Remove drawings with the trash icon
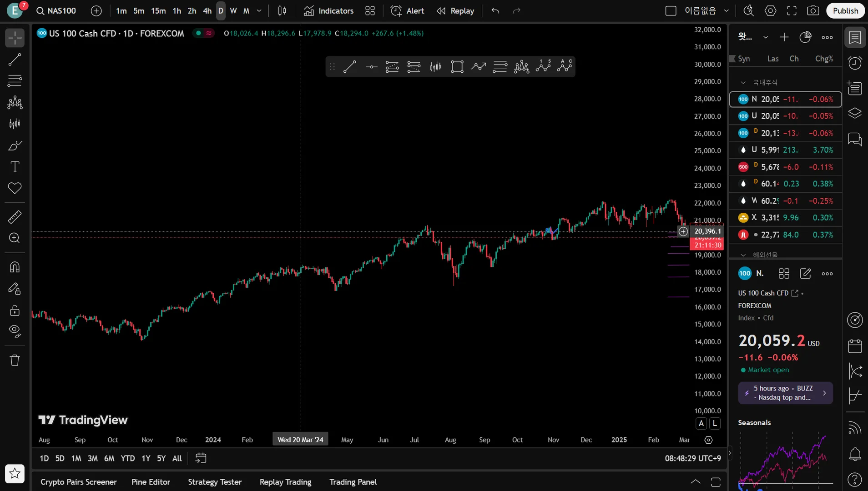Viewport: 868px width, 491px height. point(15,361)
